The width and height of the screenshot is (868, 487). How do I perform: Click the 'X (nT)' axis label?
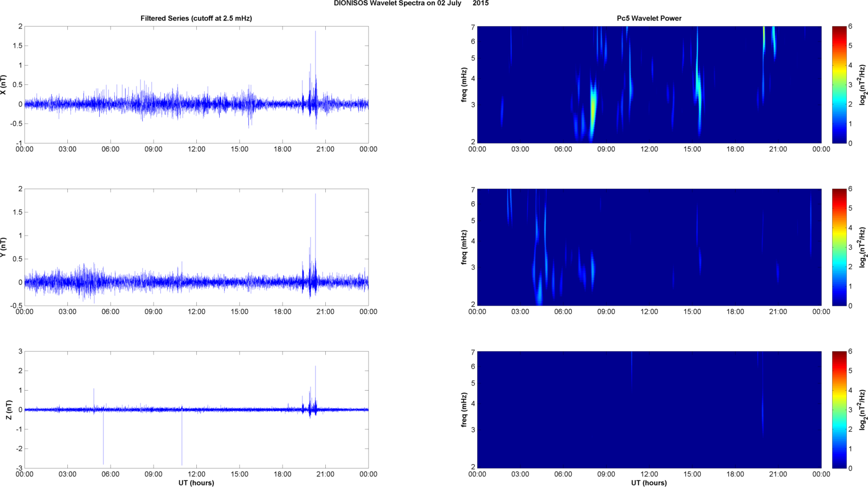pyautogui.click(x=4, y=85)
